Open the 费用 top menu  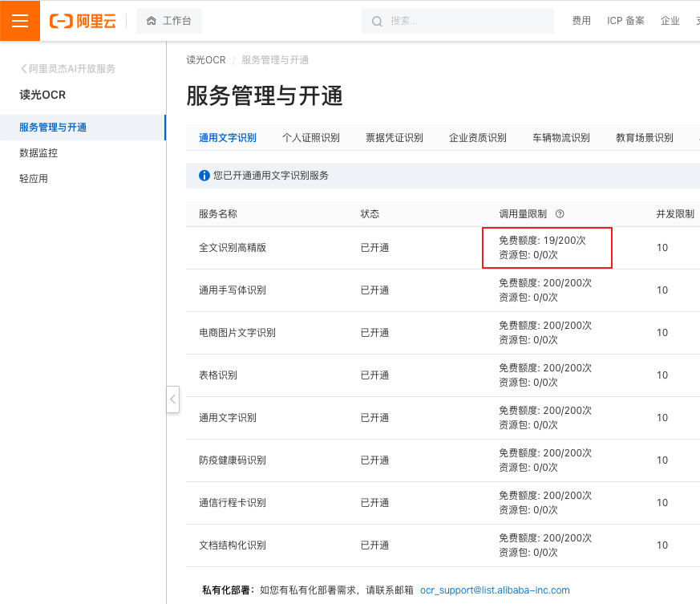(581, 21)
